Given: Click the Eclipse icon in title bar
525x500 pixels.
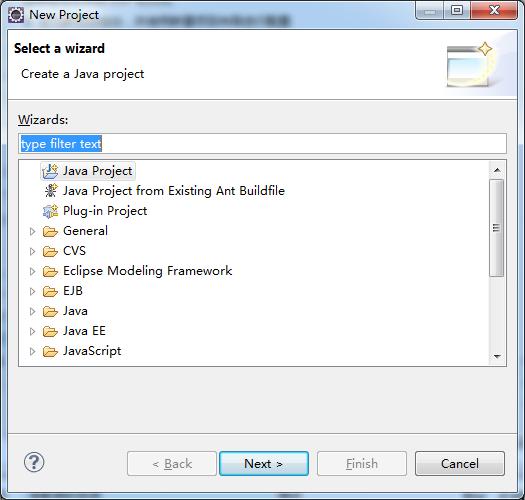Looking at the screenshot, I should coord(16,15).
